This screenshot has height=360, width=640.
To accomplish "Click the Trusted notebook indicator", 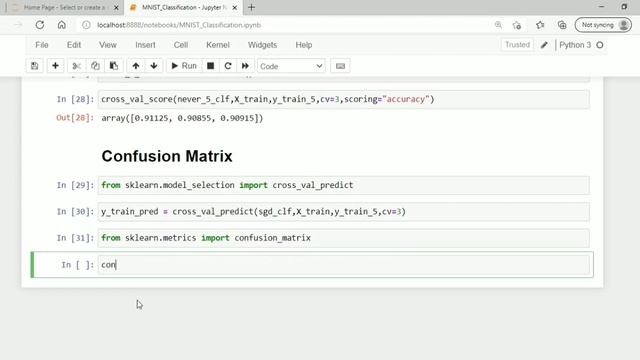I will [517, 45].
